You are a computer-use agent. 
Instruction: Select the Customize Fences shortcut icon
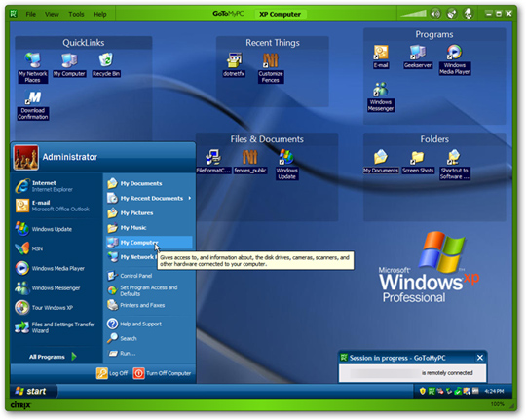pos(271,67)
